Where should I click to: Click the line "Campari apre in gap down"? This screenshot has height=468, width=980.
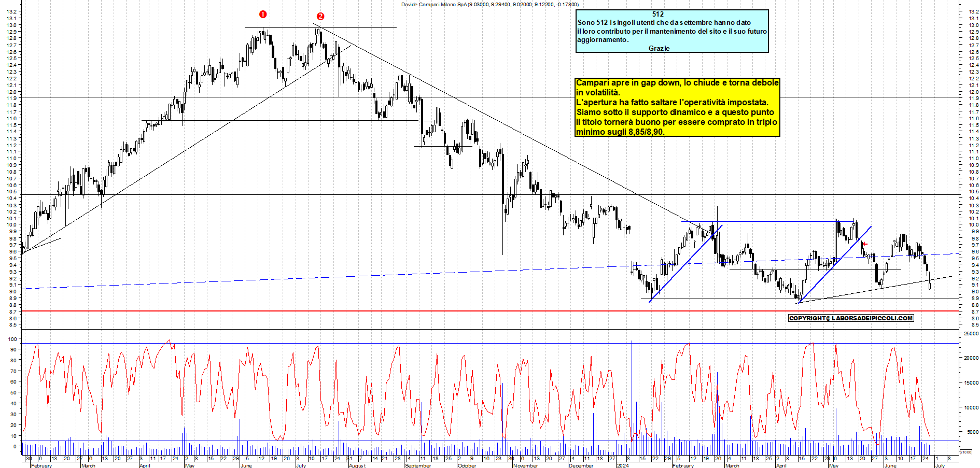pyautogui.click(x=677, y=82)
